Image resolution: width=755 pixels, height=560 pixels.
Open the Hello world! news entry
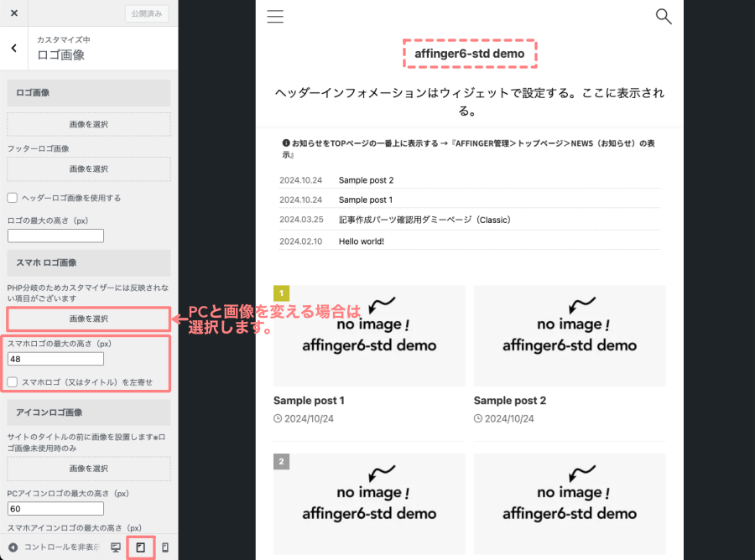(362, 241)
